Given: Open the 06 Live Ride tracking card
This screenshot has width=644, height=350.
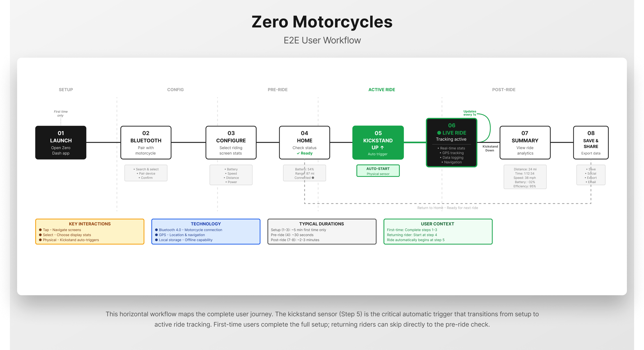Looking at the screenshot, I should [452, 143].
